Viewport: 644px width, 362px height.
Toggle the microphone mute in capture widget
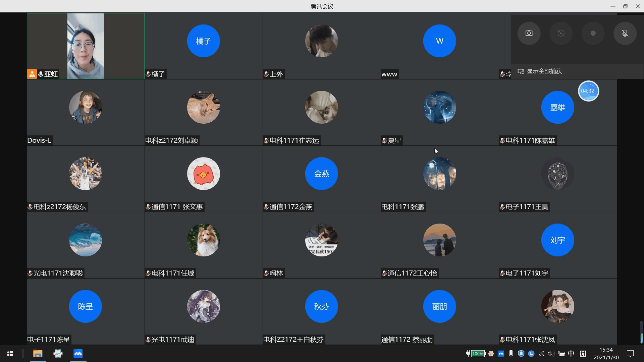(625, 33)
